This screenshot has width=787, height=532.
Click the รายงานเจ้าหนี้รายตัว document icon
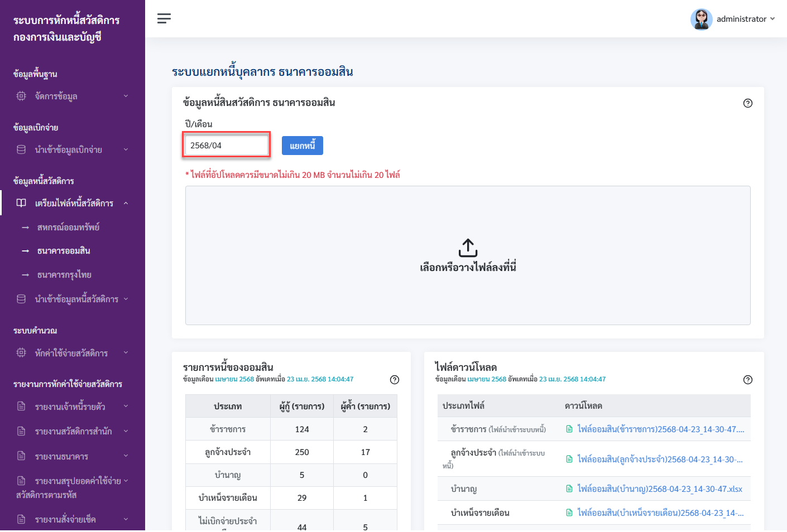pos(21,406)
